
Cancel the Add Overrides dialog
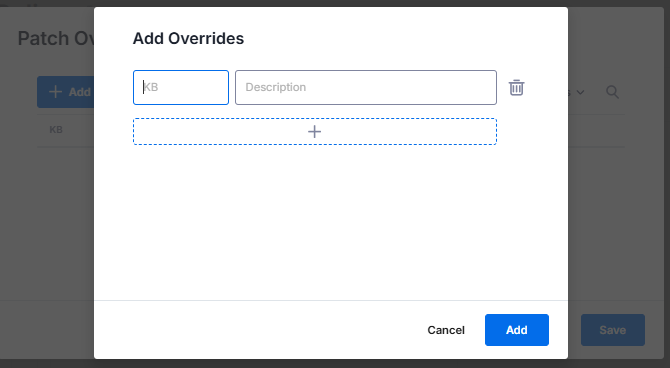click(x=446, y=330)
